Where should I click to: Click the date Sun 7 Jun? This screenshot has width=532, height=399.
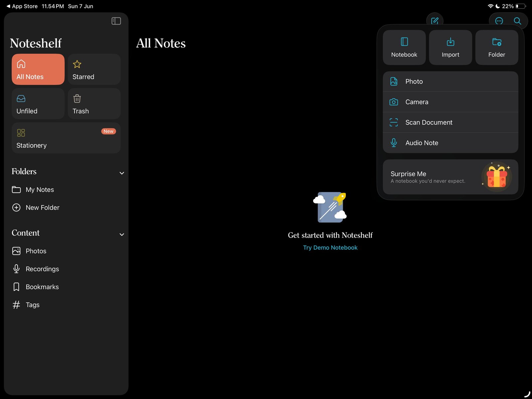tap(80, 6)
